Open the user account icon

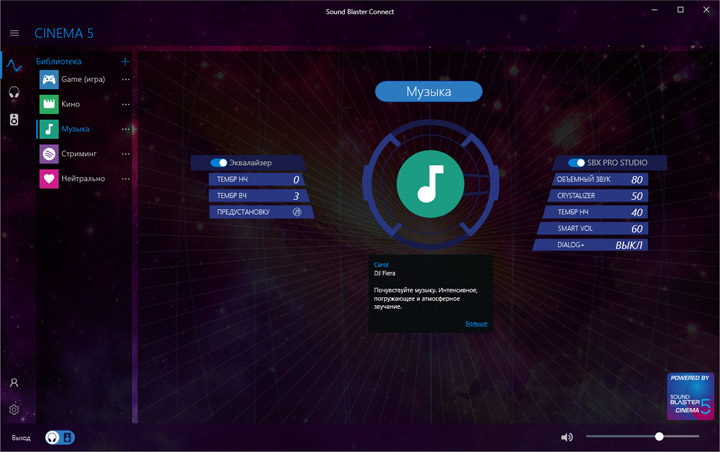(14, 383)
